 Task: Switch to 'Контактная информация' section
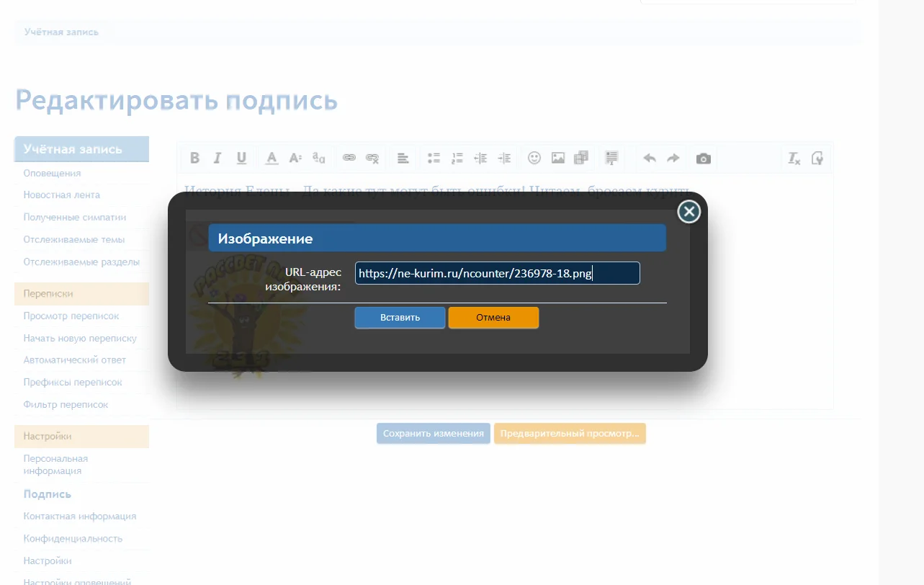pos(79,516)
